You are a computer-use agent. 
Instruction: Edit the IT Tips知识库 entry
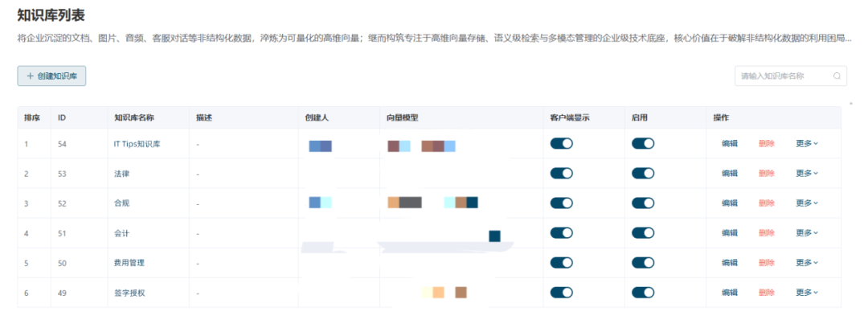point(730,143)
